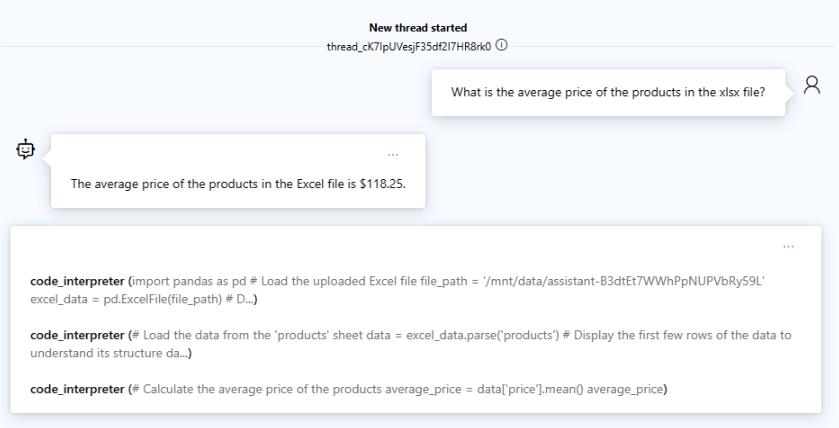Click the assistant's average price answer text
839x428 pixels.
[237, 183]
